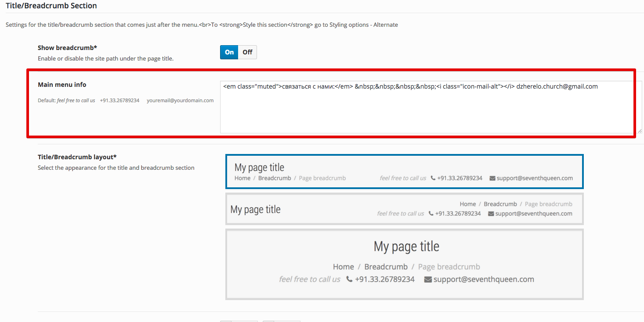The width and height of the screenshot is (644, 322).
Task: Click the 'Show breadcrumb*' label
Action: click(67, 48)
